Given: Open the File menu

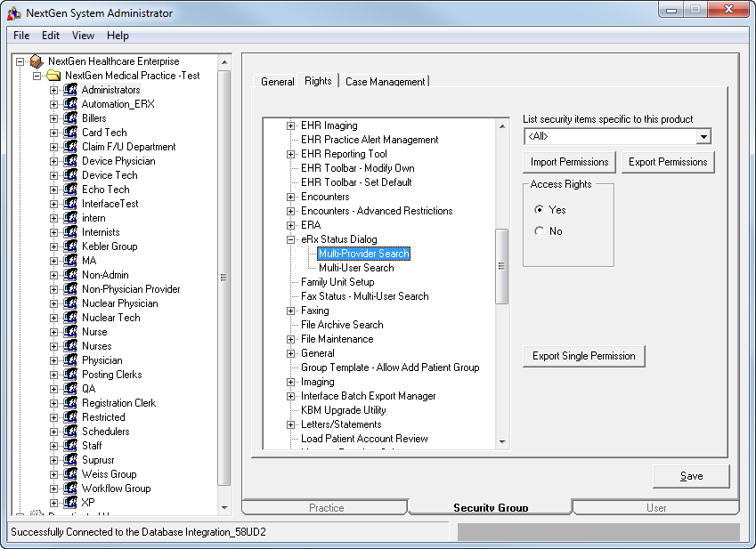Looking at the screenshot, I should coord(21,36).
